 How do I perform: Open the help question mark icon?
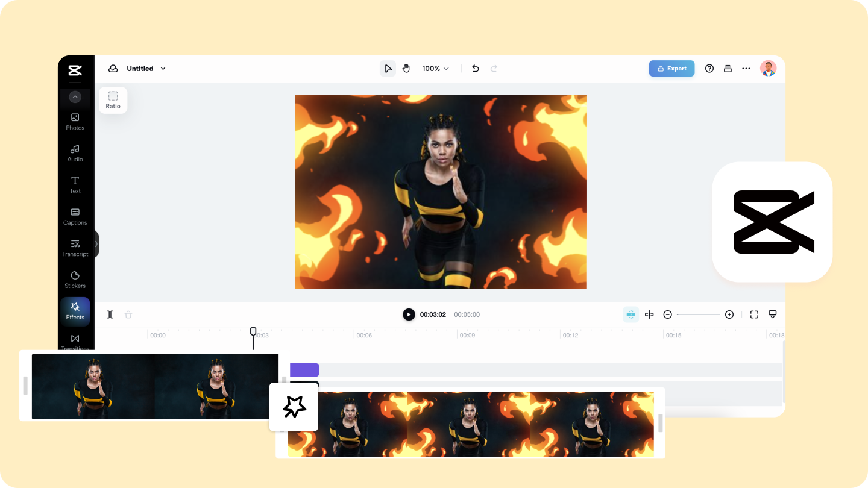click(x=709, y=69)
